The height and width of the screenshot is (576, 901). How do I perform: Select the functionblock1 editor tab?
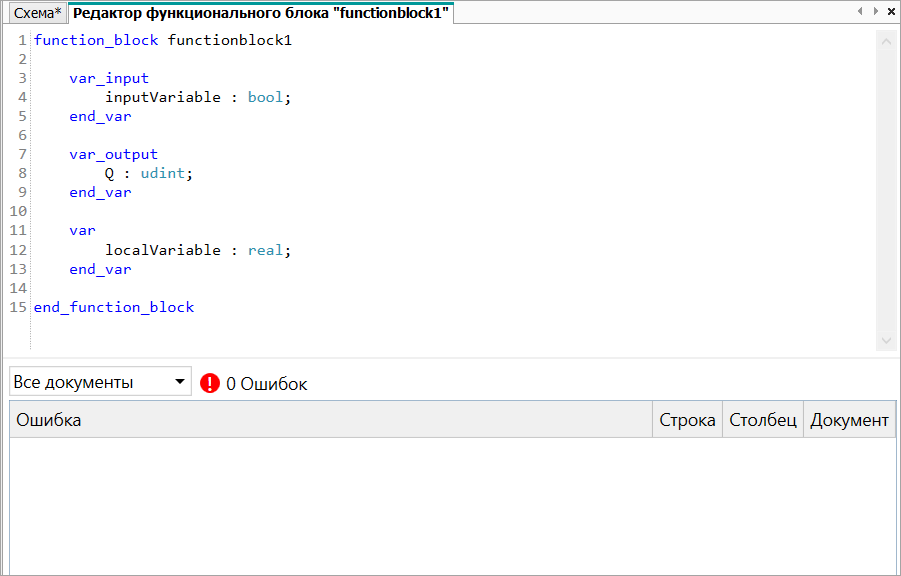click(260, 12)
